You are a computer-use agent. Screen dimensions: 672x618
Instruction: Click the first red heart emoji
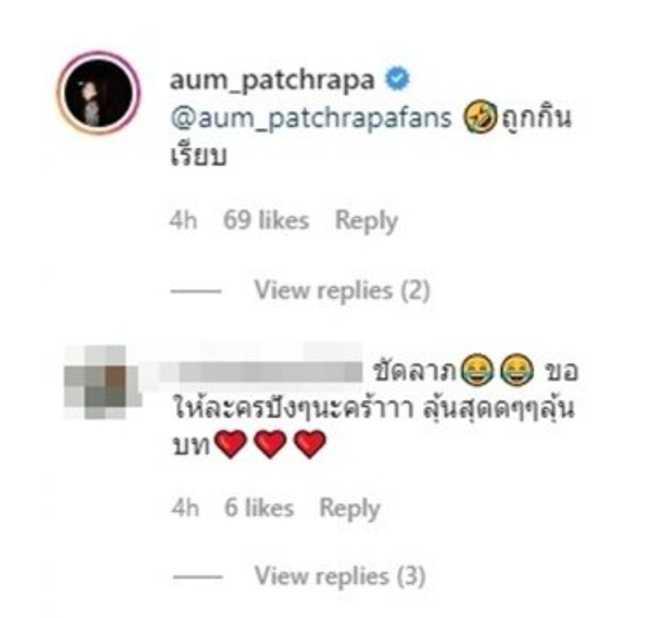(231, 444)
